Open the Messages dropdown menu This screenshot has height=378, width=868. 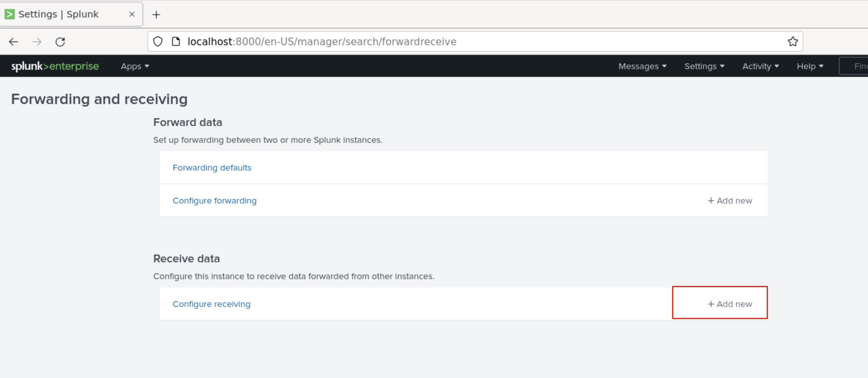coord(642,66)
